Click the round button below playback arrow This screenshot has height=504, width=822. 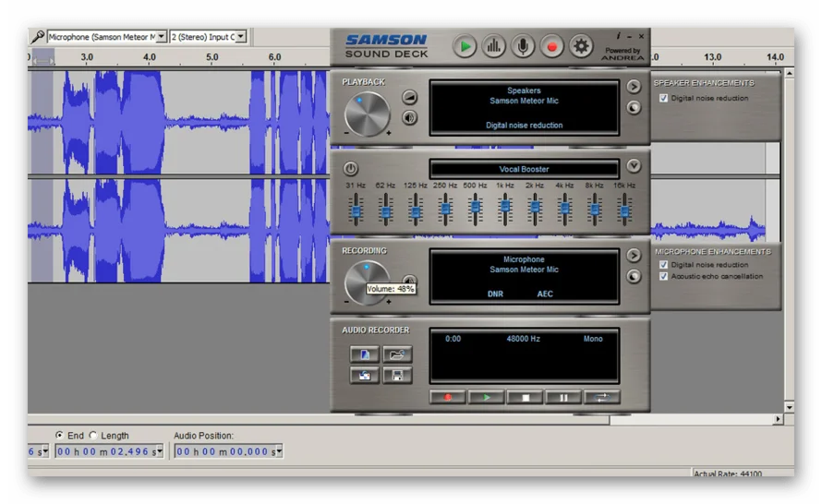pyautogui.click(x=634, y=107)
